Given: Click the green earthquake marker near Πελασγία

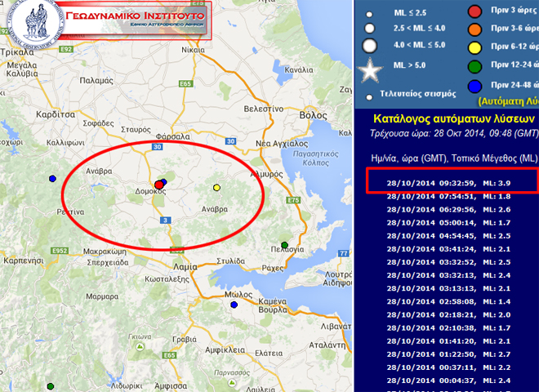Looking at the screenshot, I should pyautogui.click(x=284, y=245).
